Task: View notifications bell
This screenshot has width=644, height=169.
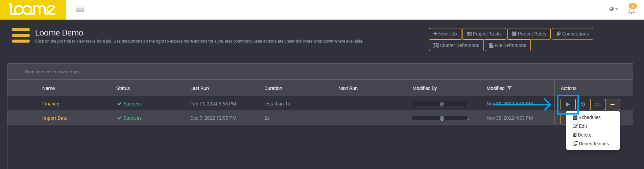Action: tap(631, 9)
